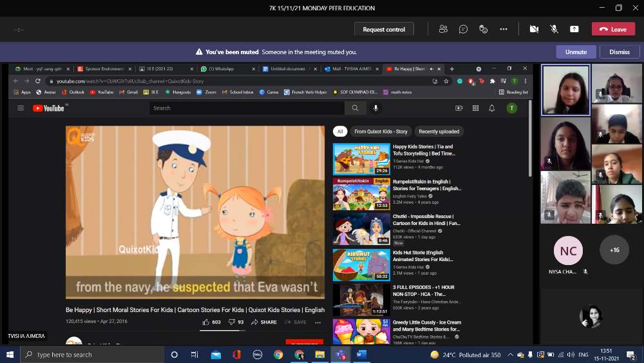
Task: Bookmark this page star icon
Action: 446,81
